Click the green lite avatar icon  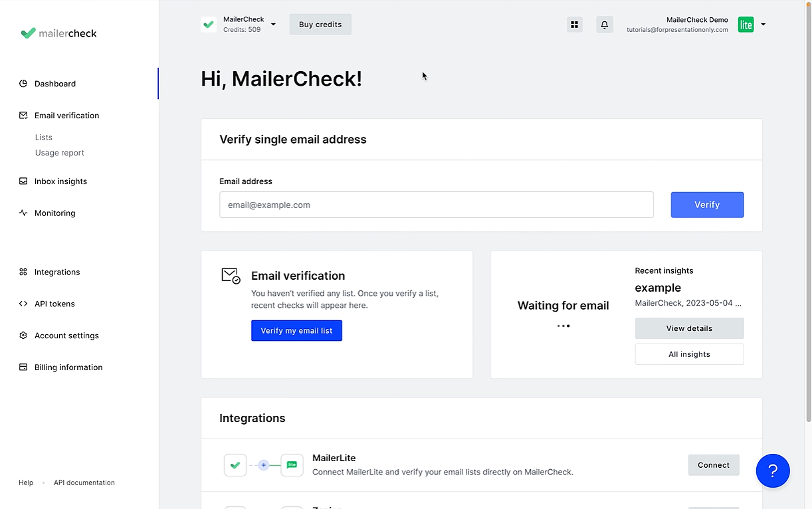pos(746,25)
